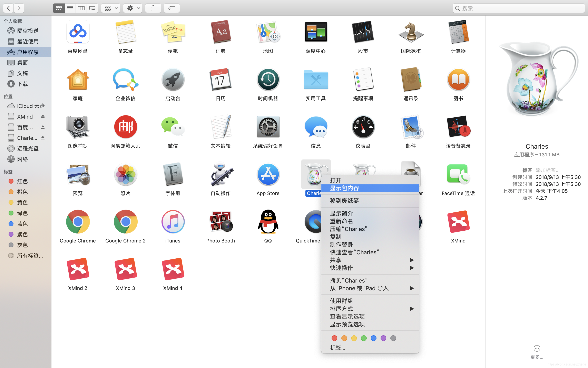The image size is (588, 368).
Task: Choose 打开 from the context menu
Action: click(370, 180)
